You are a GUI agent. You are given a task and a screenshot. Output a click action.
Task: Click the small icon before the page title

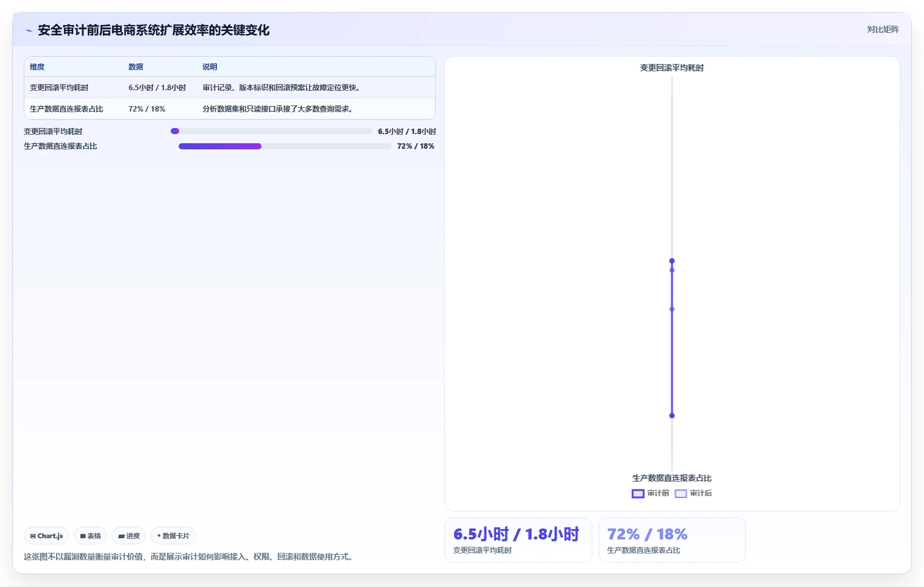(x=29, y=30)
